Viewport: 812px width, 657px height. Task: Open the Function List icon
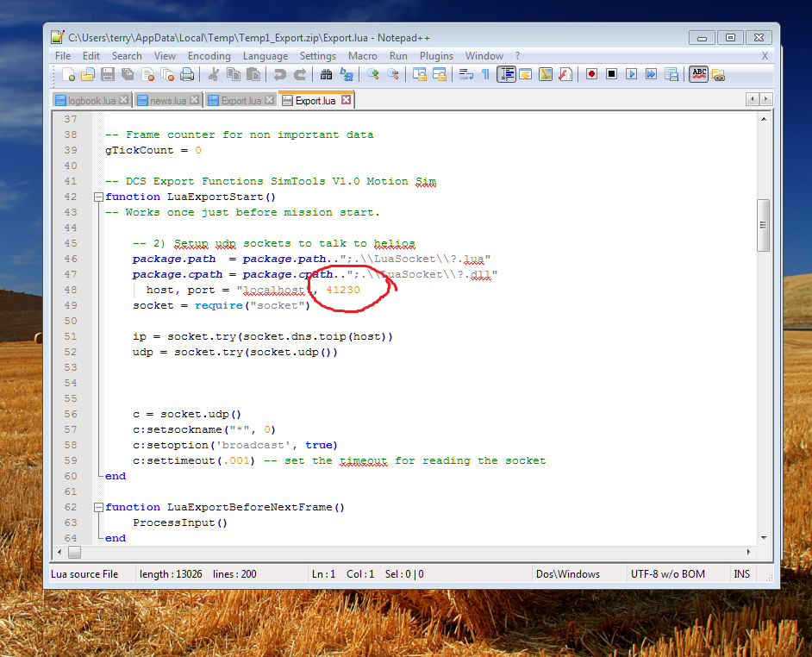pos(565,75)
